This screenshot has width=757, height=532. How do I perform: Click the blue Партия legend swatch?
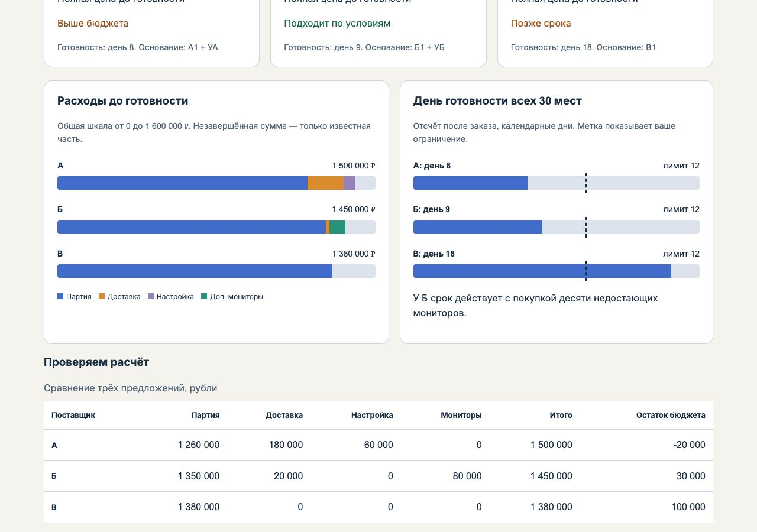click(60, 297)
